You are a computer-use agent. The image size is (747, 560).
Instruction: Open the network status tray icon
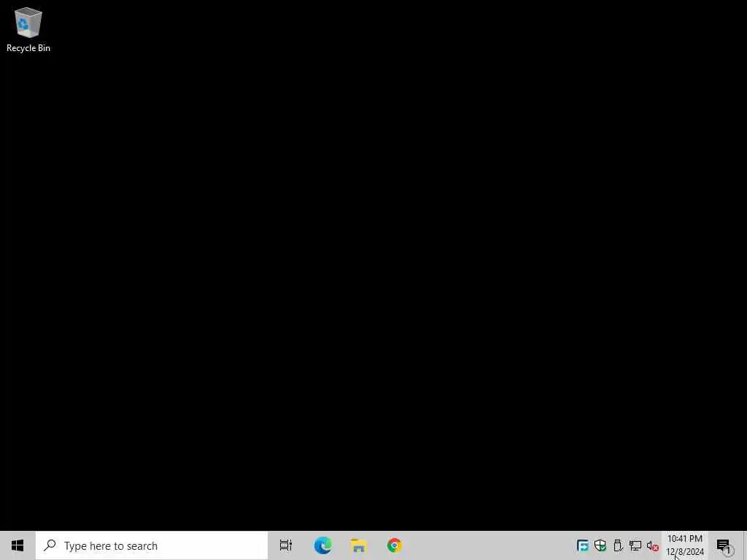tap(635, 545)
